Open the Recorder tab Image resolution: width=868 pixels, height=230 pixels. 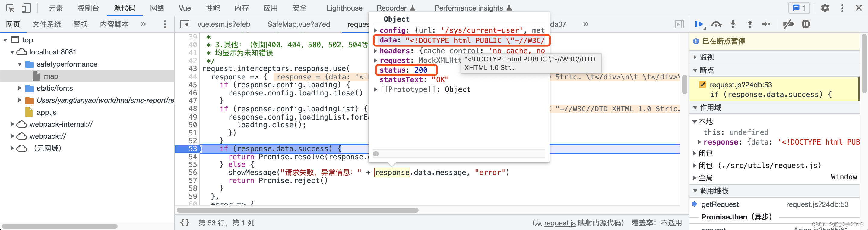pos(396,8)
